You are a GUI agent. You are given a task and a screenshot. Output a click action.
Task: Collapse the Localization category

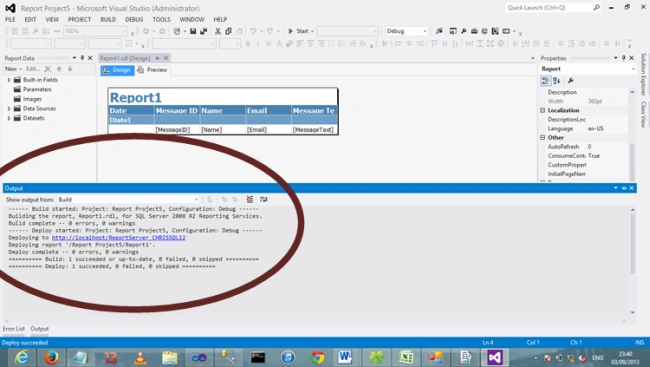pyautogui.click(x=542, y=110)
